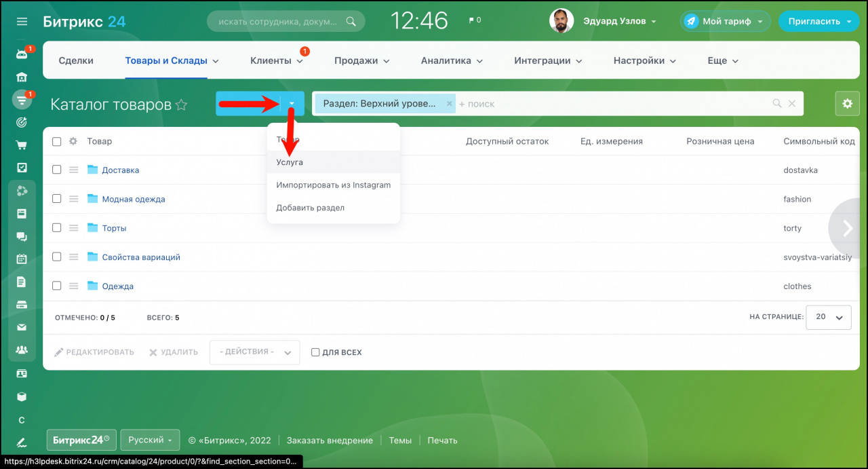Image resolution: width=868 pixels, height=469 pixels.
Task: Select all rows with header checkbox
Action: tap(57, 141)
